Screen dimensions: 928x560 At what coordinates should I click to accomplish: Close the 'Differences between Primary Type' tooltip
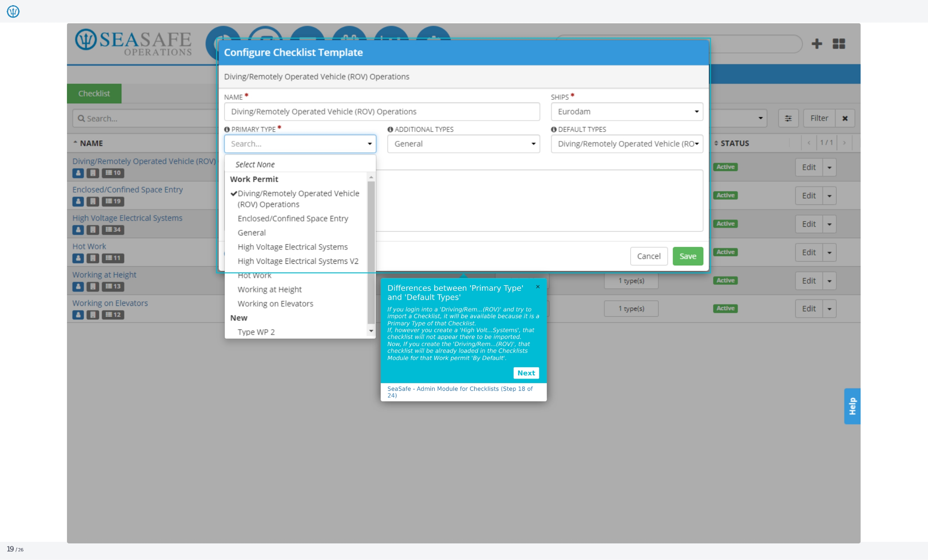coord(538,287)
